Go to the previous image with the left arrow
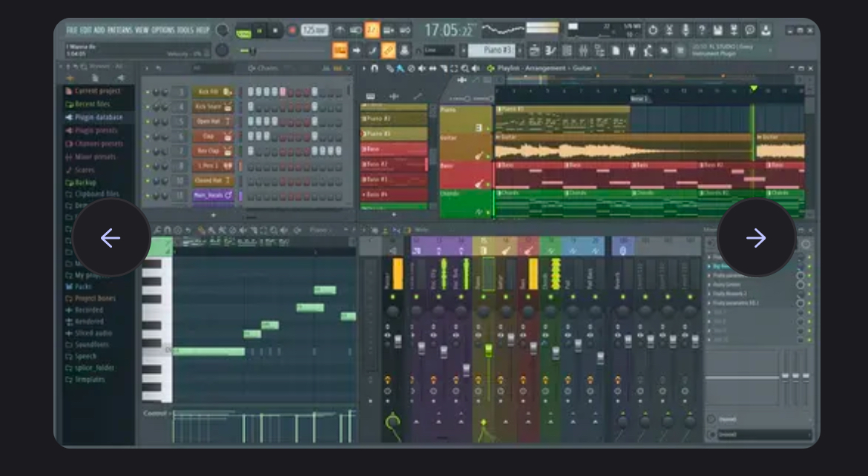868x476 pixels. pyautogui.click(x=111, y=238)
